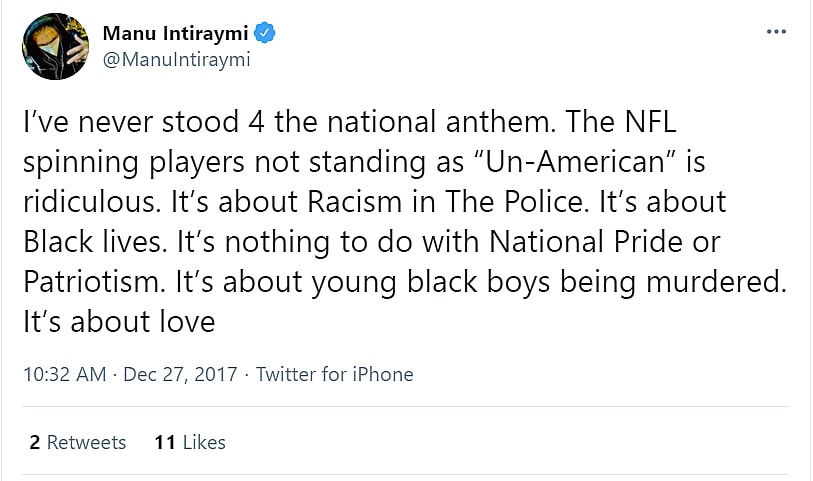Image resolution: width=813 pixels, height=481 pixels.
Task: Click the Dec 27, 2017 date
Action: [180, 375]
